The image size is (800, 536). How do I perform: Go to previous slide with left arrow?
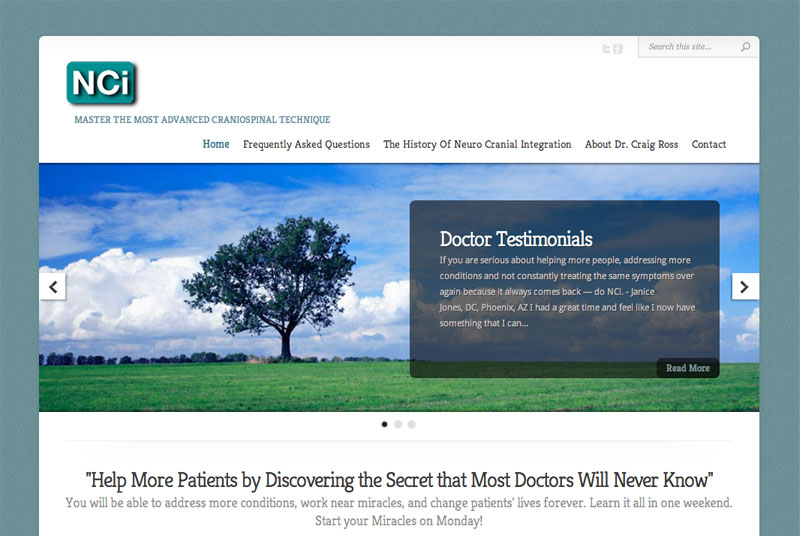[x=53, y=286]
